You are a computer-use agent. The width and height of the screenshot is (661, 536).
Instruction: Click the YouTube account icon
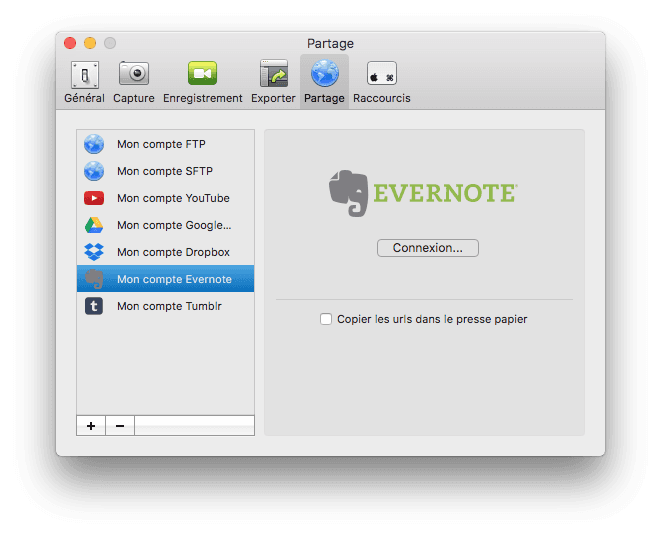coord(94,198)
